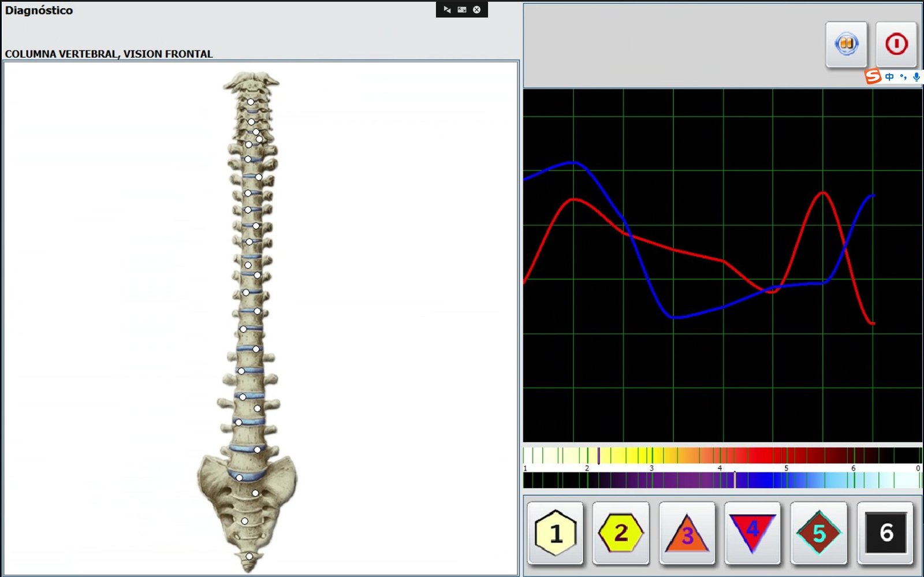Pick the level 4 red inverted triangle

click(752, 533)
